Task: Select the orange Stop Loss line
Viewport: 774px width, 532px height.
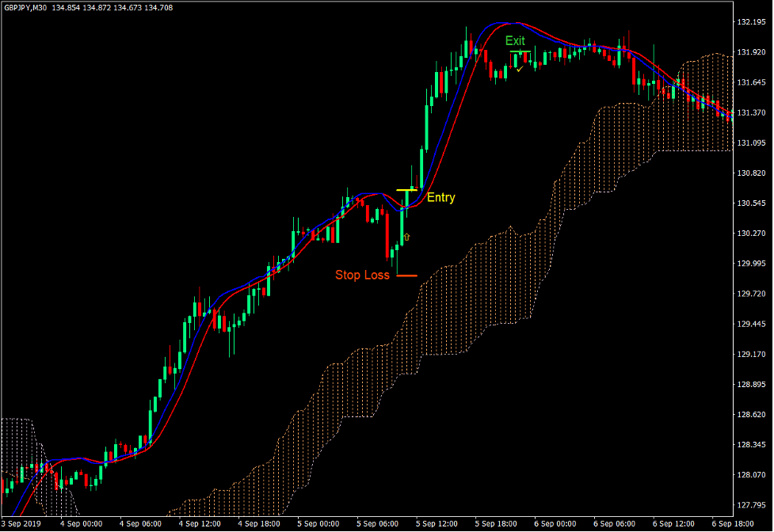Action: pos(408,275)
